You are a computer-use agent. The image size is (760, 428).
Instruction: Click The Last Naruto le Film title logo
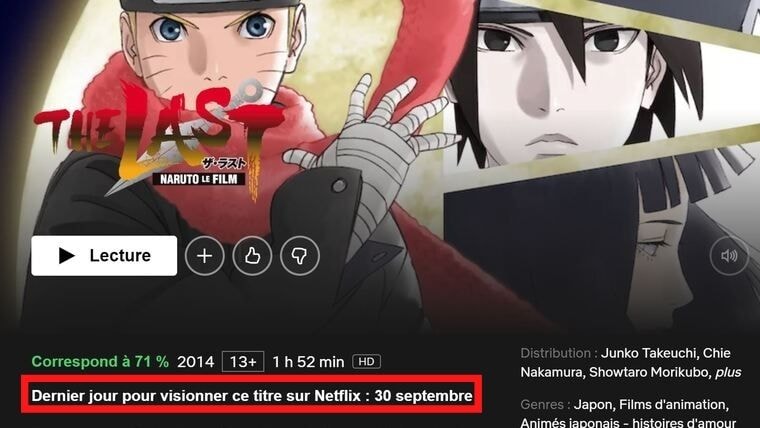click(158, 141)
